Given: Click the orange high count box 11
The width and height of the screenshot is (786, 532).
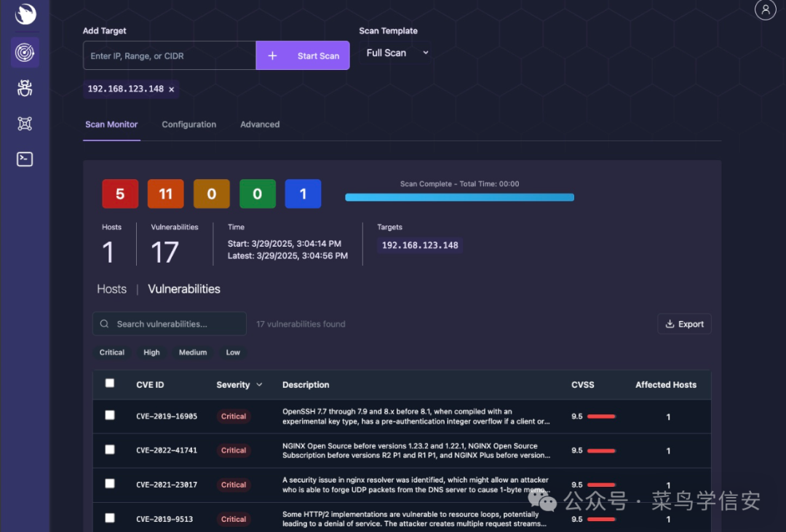Looking at the screenshot, I should [x=166, y=194].
